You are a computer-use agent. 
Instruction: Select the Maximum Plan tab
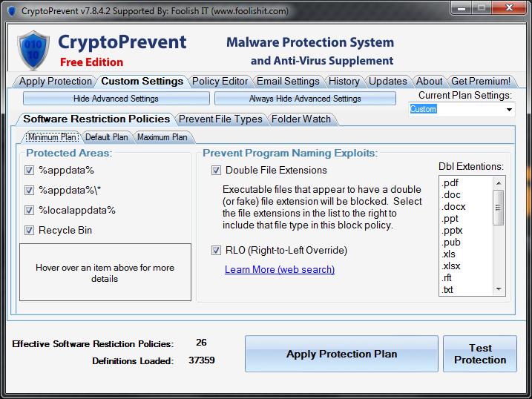pyautogui.click(x=162, y=137)
